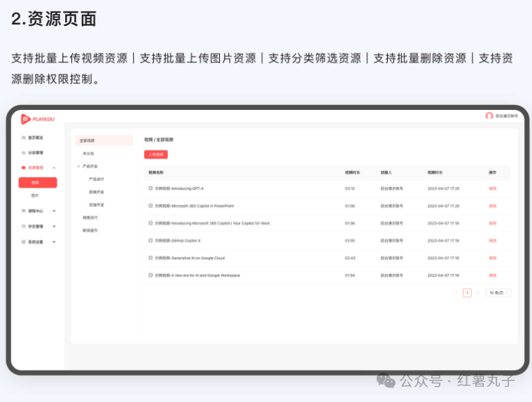This screenshot has width=532, height=402.
Task: Click the 视频 / 全部视频 breadcrumb
Action: click(159, 139)
